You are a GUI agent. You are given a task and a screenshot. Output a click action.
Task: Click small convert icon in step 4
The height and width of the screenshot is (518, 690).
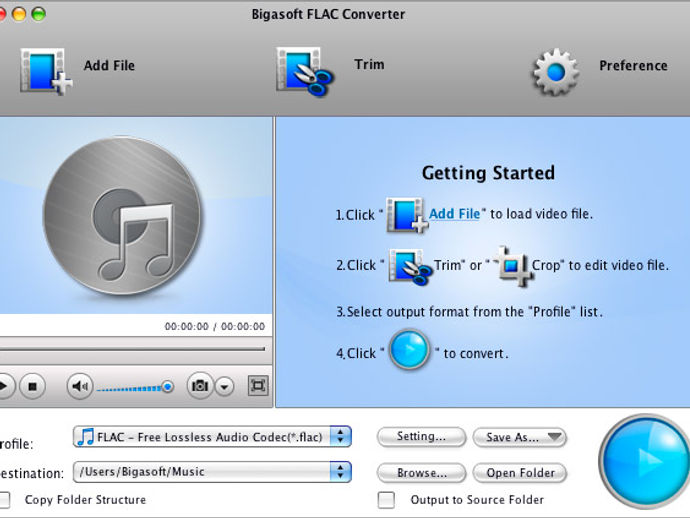pos(409,349)
